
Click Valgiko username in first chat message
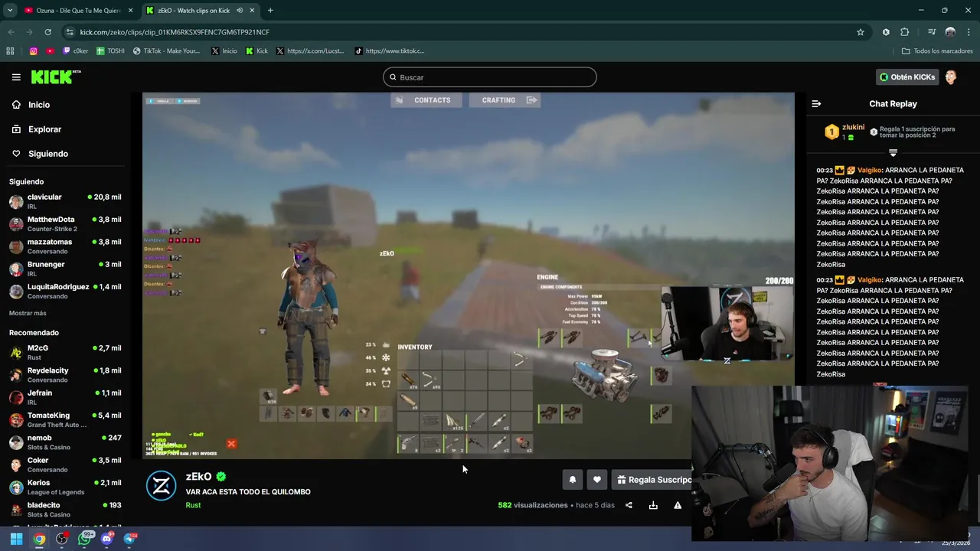869,170
